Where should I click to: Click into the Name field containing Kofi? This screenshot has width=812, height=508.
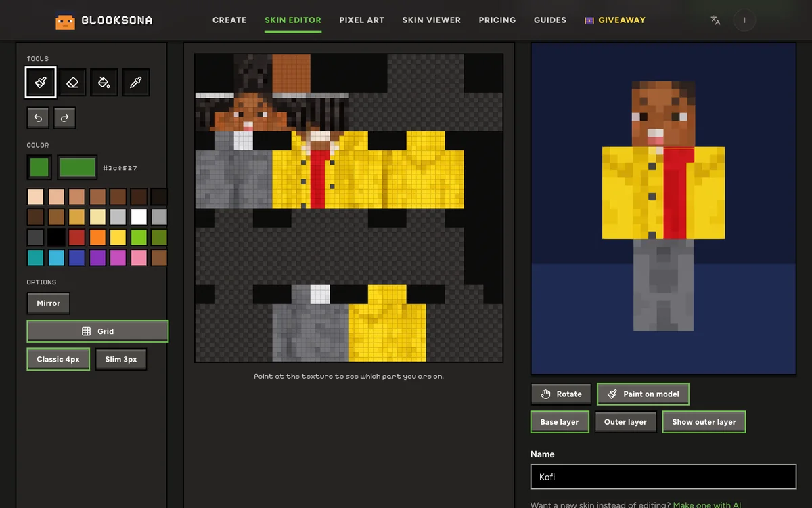tap(663, 477)
